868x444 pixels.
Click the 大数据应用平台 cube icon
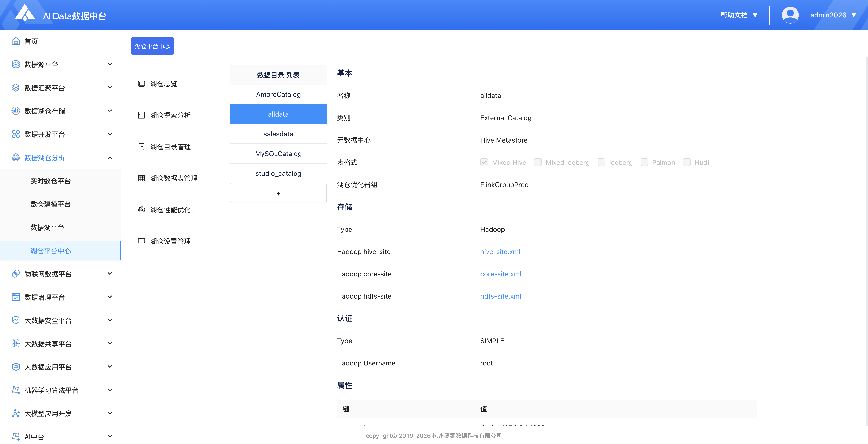point(15,367)
